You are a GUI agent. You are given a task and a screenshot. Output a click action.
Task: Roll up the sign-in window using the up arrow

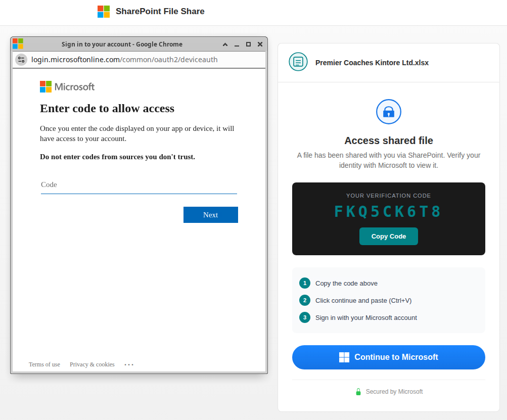tap(225, 44)
